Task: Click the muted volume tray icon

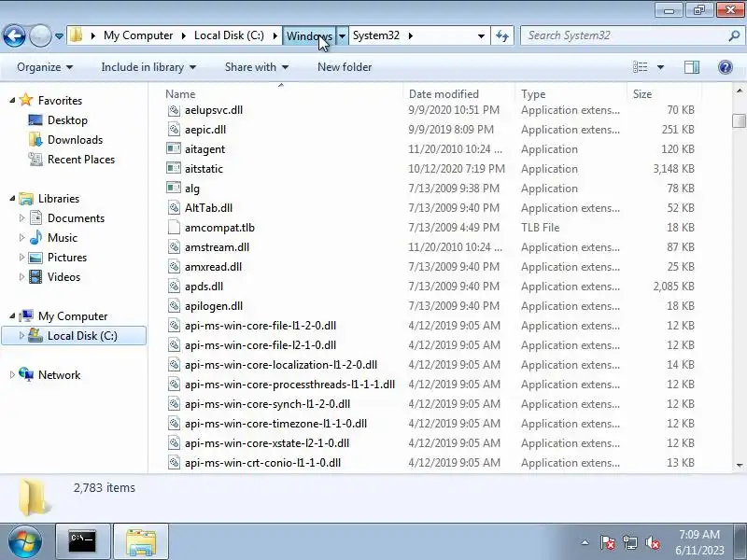Action: (x=652, y=542)
